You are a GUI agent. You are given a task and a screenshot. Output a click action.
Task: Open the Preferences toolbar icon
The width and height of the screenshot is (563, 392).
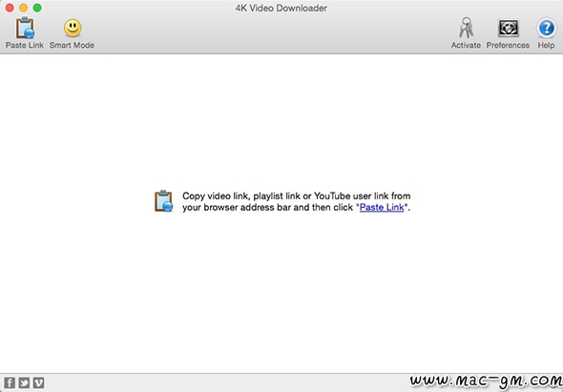pos(508,28)
